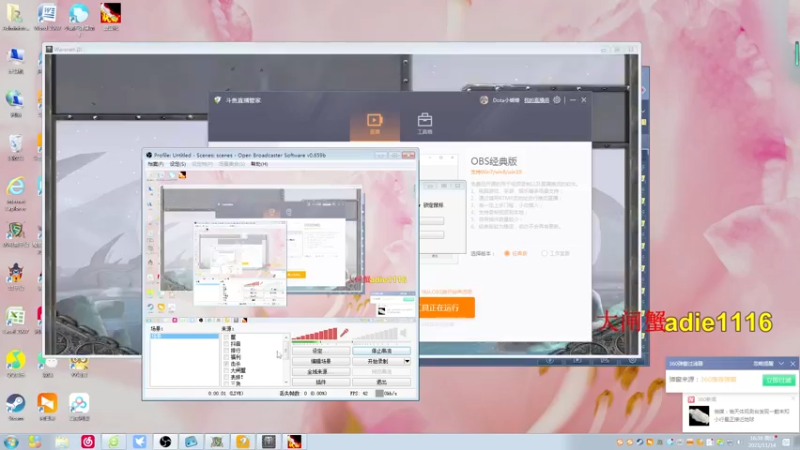Click the taskbar clock showing 2021/11/14
This screenshot has height=450, width=800.
(x=761, y=442)
